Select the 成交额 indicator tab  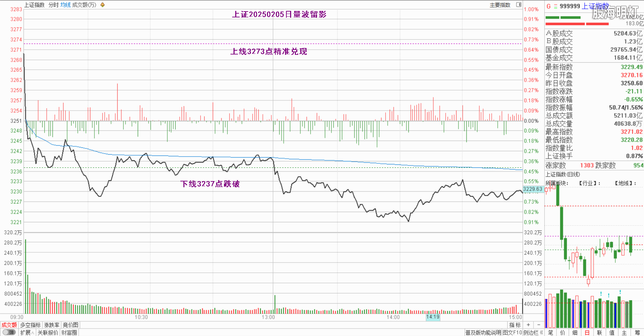pyautogui.click(x=9, y=325)
